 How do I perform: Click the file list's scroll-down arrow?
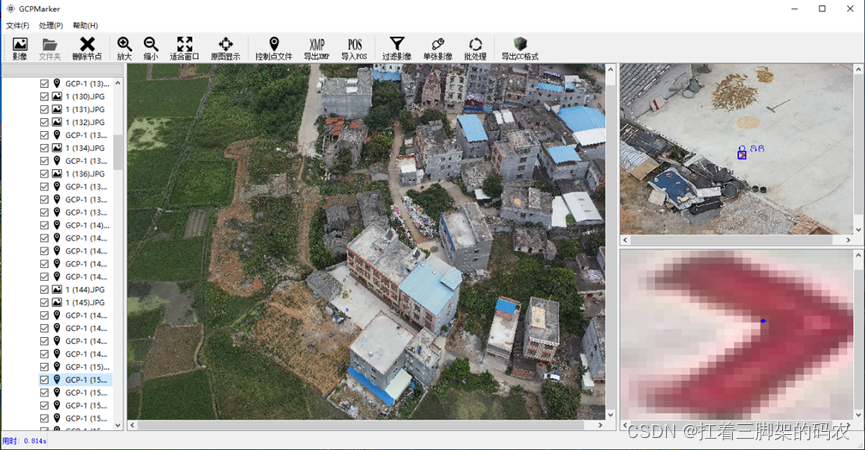point(118,425)
